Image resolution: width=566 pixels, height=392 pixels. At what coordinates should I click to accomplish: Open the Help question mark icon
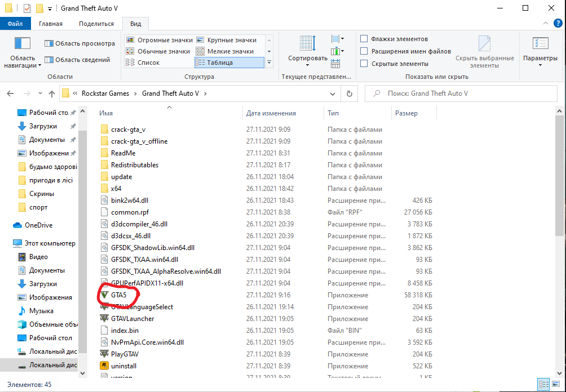(558, 24)
